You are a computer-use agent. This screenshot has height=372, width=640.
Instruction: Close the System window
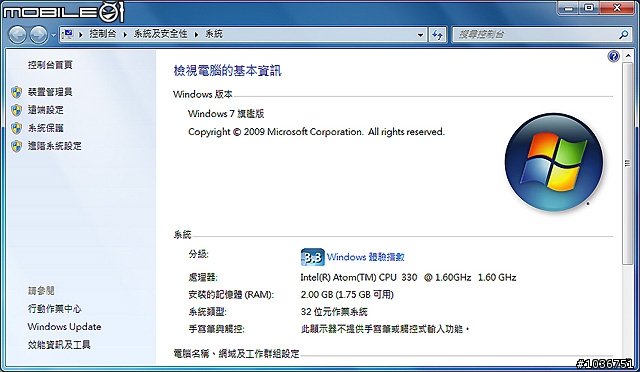(617, 7)
